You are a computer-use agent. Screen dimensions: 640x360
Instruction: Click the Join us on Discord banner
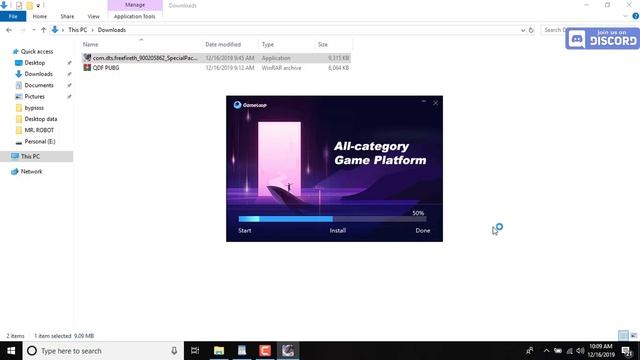(x=602, y=39)
